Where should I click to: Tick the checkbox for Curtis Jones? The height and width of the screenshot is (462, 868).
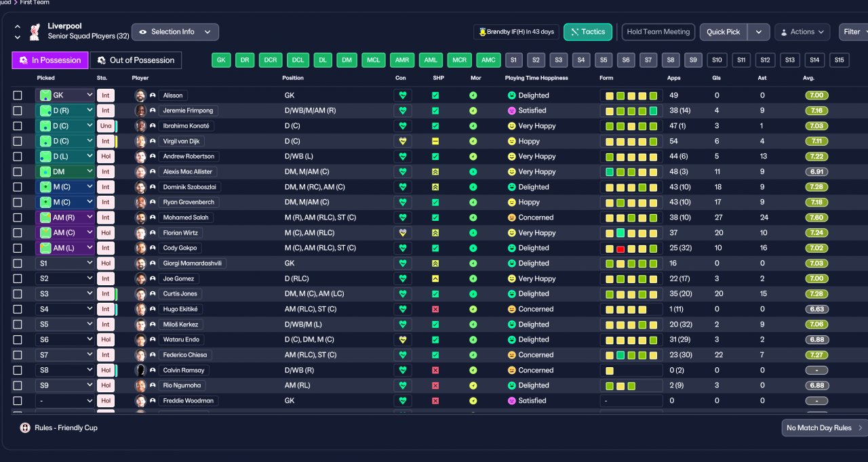[x=18, y=294]
